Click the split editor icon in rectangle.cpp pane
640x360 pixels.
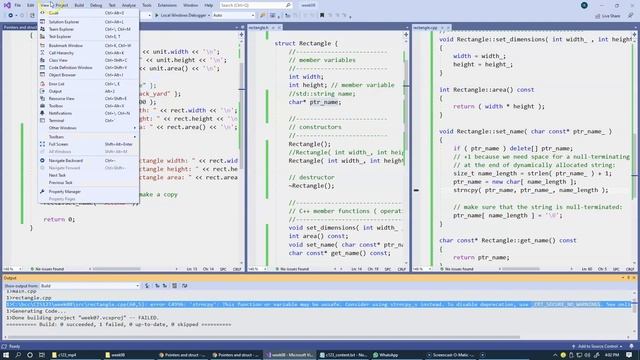(x=635, y=34)
